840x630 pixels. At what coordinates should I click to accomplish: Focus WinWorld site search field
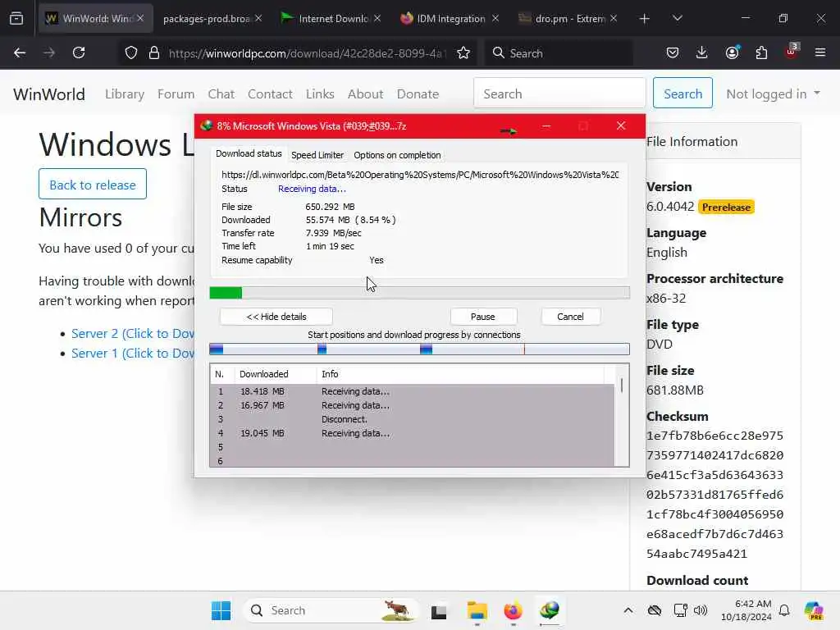point(559,94)
